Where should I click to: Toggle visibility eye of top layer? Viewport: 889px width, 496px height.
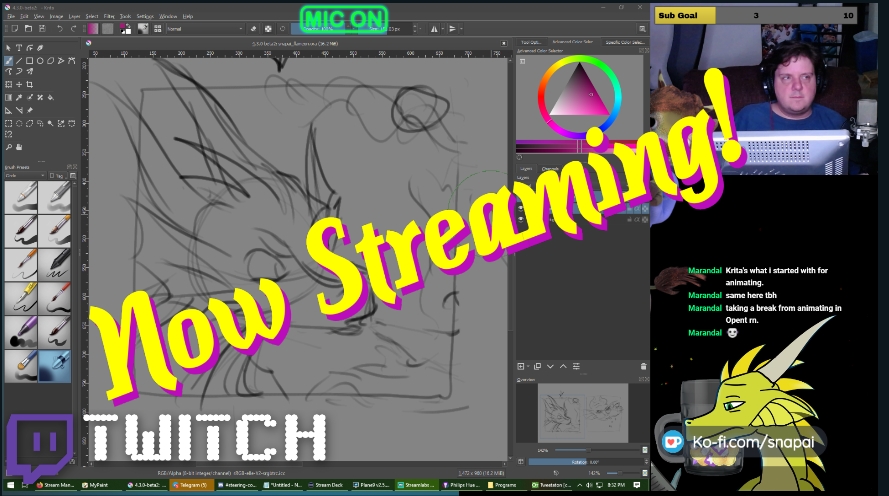click(521, 209)
